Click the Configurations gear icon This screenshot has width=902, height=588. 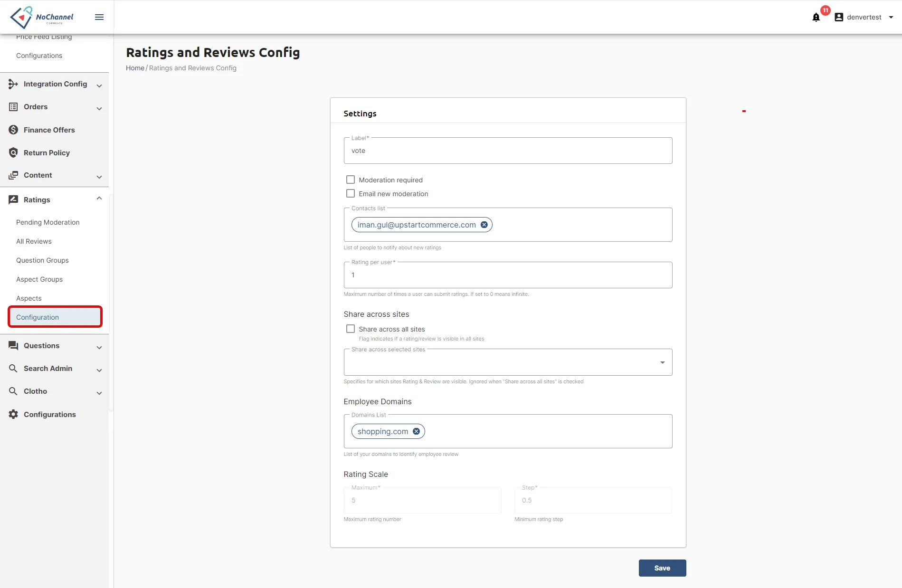(x=13, y=414)
